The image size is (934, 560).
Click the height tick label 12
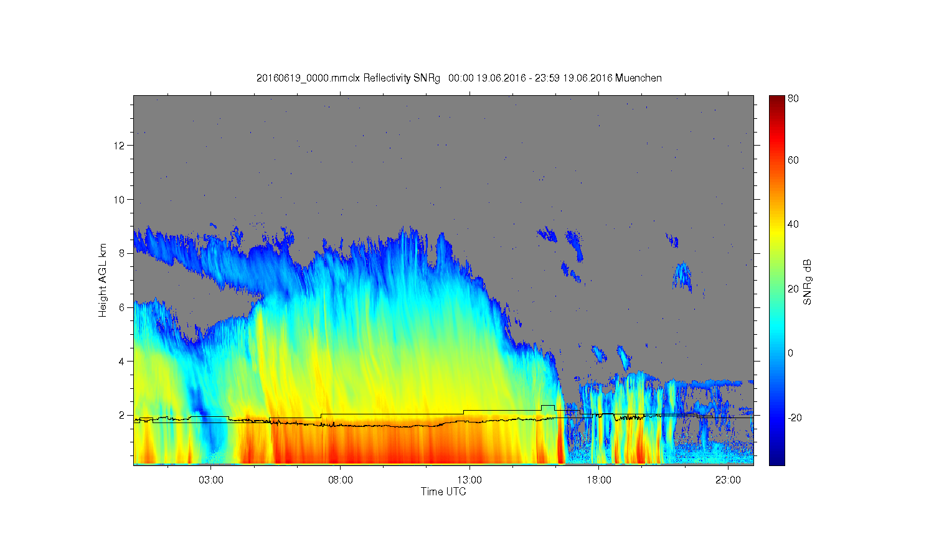120,146
